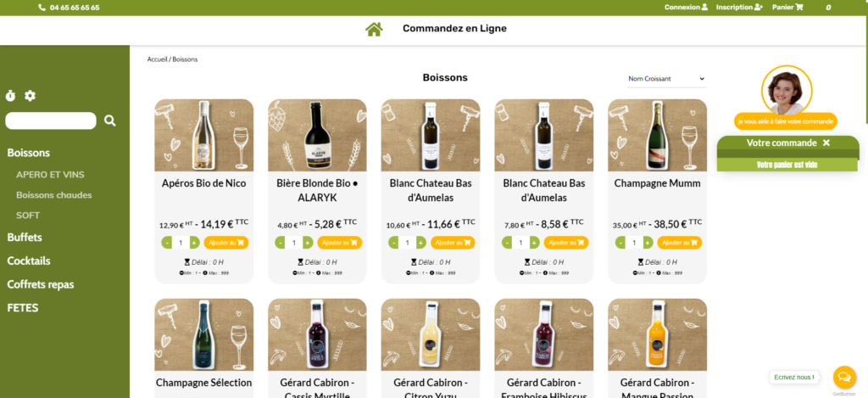The width and height of the screenshot is (868, 398).
Task: Click the Connexion login link
Action: [686, 7]
